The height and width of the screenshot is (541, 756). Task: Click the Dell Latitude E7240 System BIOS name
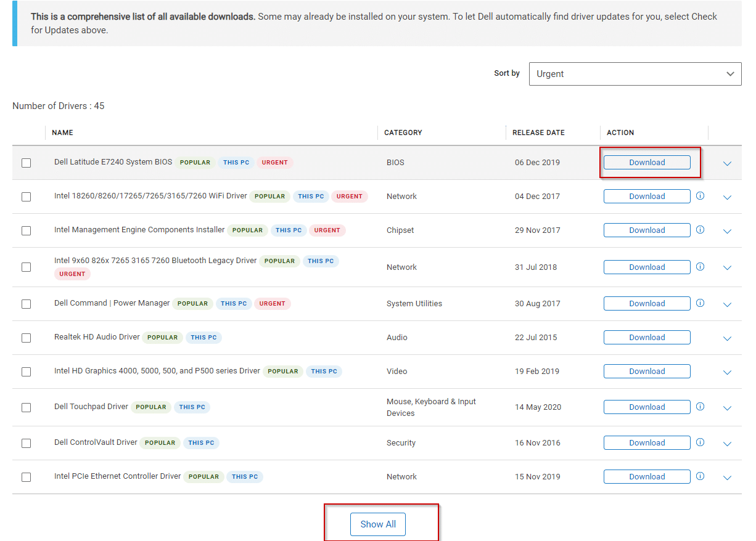[113, 162]
